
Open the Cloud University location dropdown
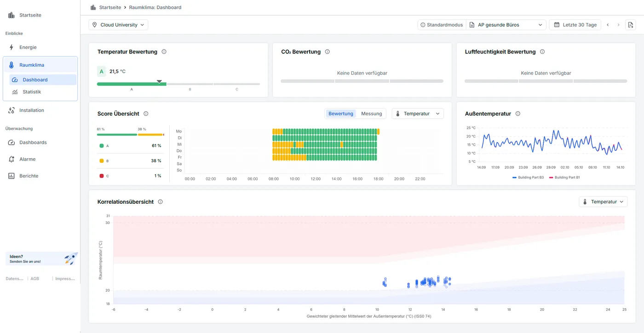coord(118,25)
